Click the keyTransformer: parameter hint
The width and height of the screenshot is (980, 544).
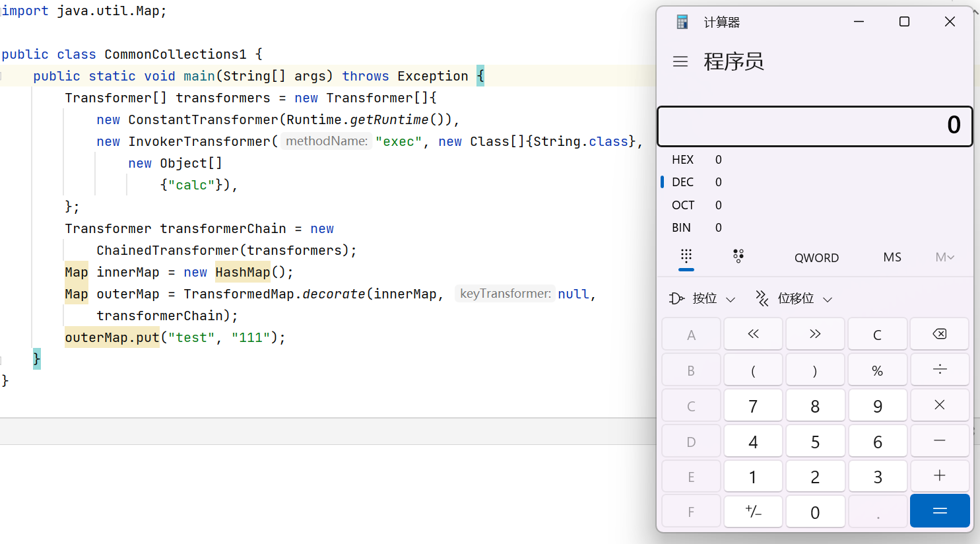point(505,293)
